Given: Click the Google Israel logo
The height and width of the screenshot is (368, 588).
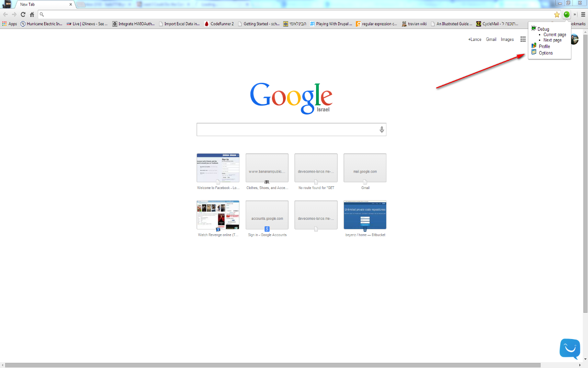Looking at the screenshot, I should 291,98.
